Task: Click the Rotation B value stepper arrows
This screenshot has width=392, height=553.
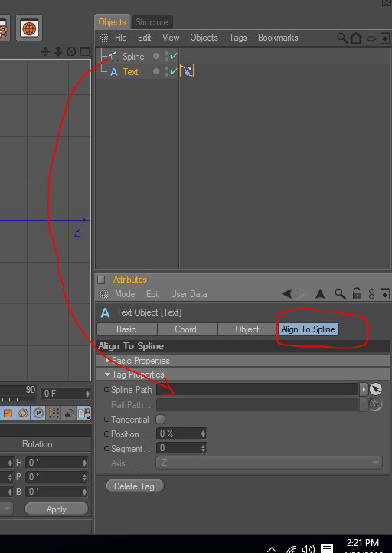Action: point(84,491)
